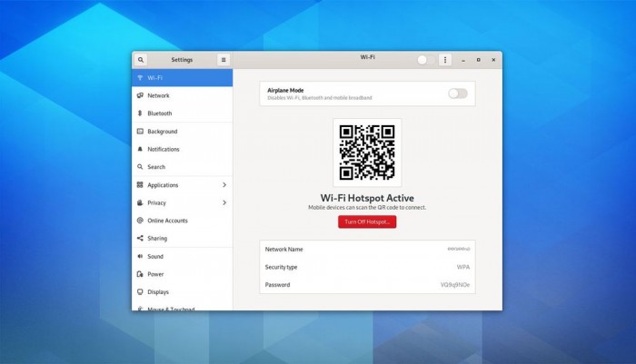Click Turn Off Hotspot button
This screenshot has height=364, width=636.
click(x=367, y=221)
